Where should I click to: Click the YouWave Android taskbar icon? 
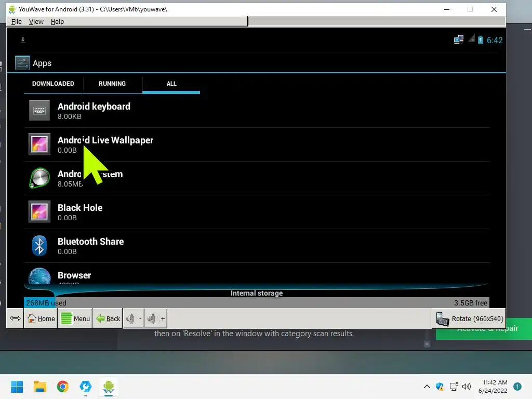(109, 387)
